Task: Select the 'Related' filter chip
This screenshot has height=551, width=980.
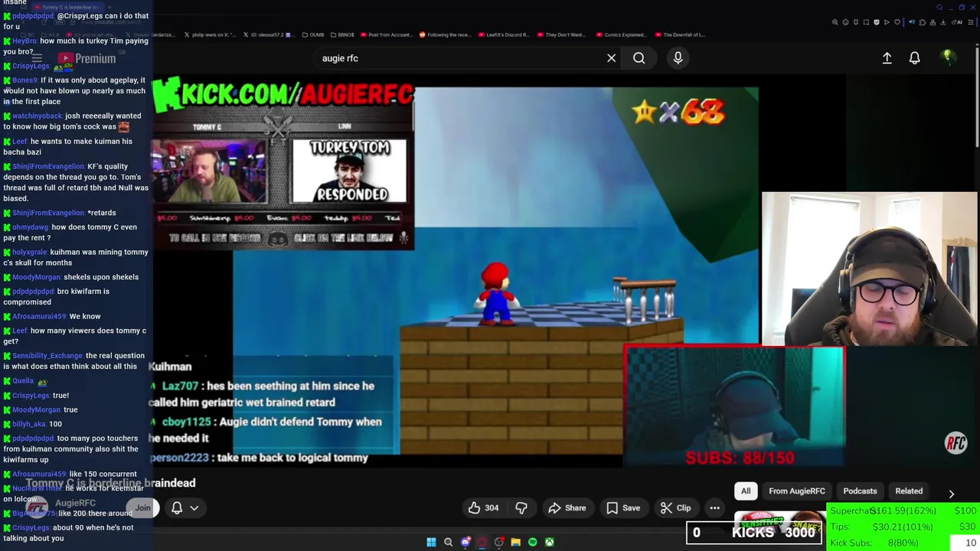Action: 909,491
